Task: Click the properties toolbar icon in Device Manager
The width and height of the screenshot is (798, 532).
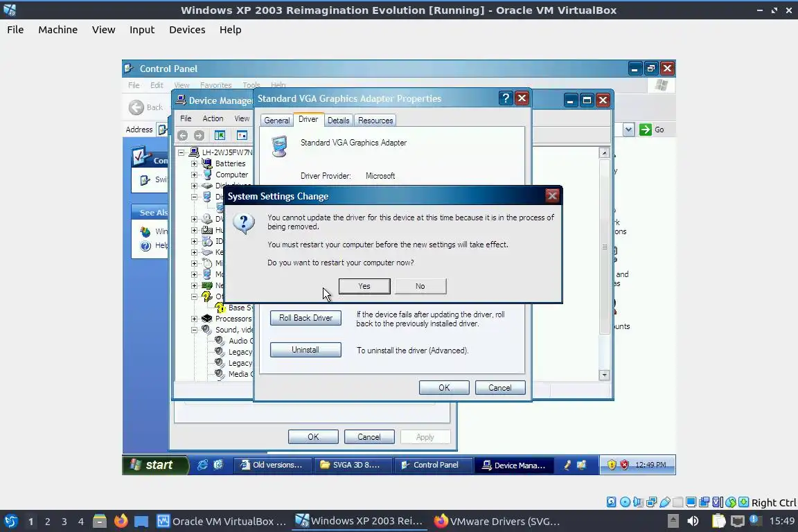Action: click(x=242, y=135)
